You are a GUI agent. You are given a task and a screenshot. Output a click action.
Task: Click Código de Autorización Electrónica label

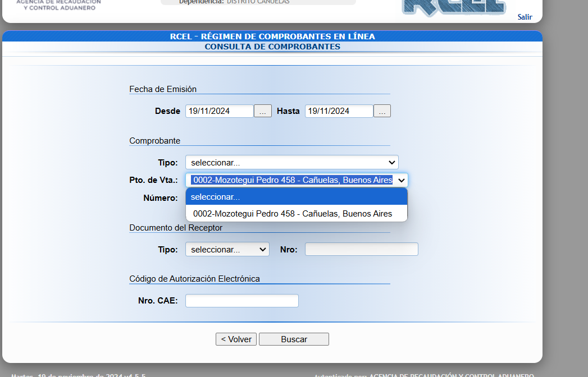click(x=194, y=279)
